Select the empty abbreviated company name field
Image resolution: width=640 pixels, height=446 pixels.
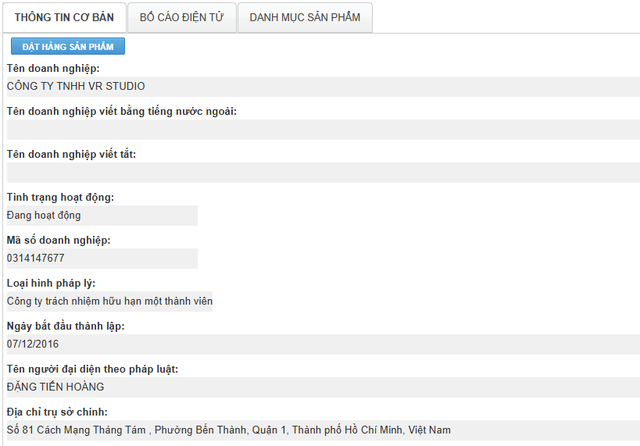320,173
